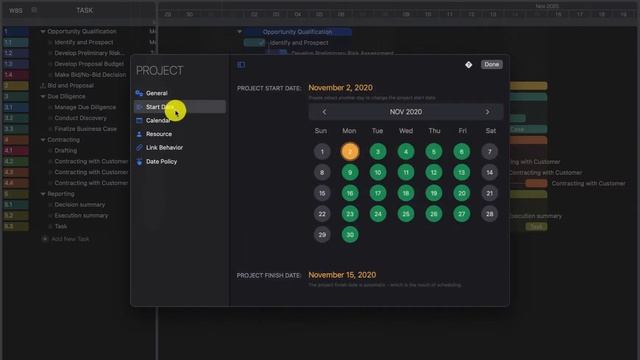Click the Resource person icon
This screenshot has height=360, width=640.
[x=139, y=134]
